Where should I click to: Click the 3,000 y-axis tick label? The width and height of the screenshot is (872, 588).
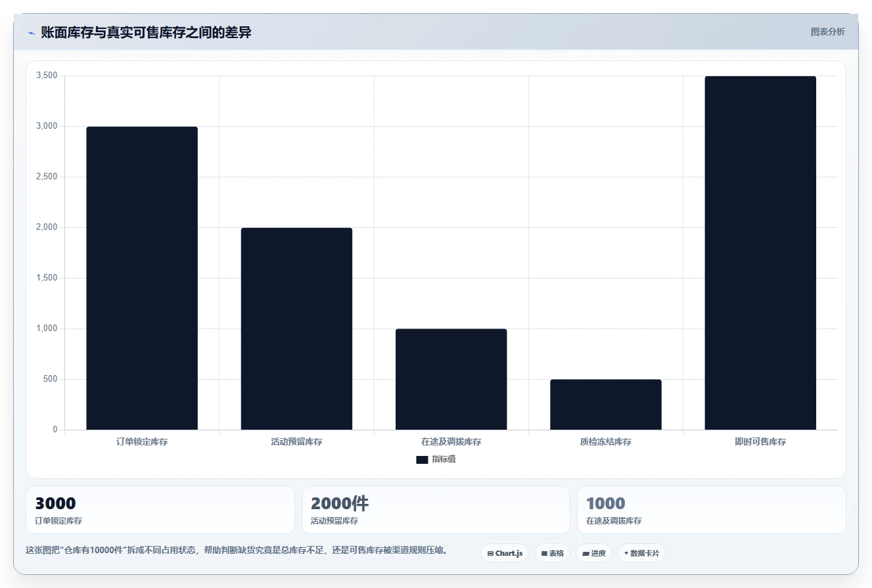click(47, 126)
